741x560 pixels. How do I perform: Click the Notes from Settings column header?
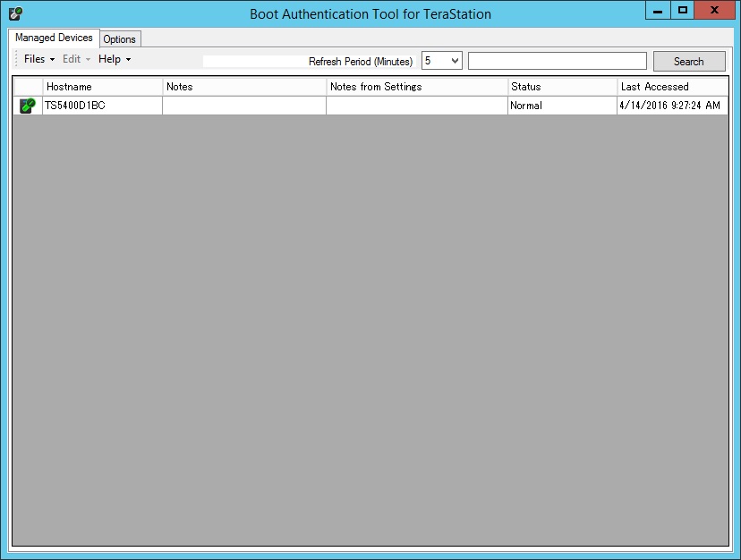pyautogui.click(x=417, y=87)
